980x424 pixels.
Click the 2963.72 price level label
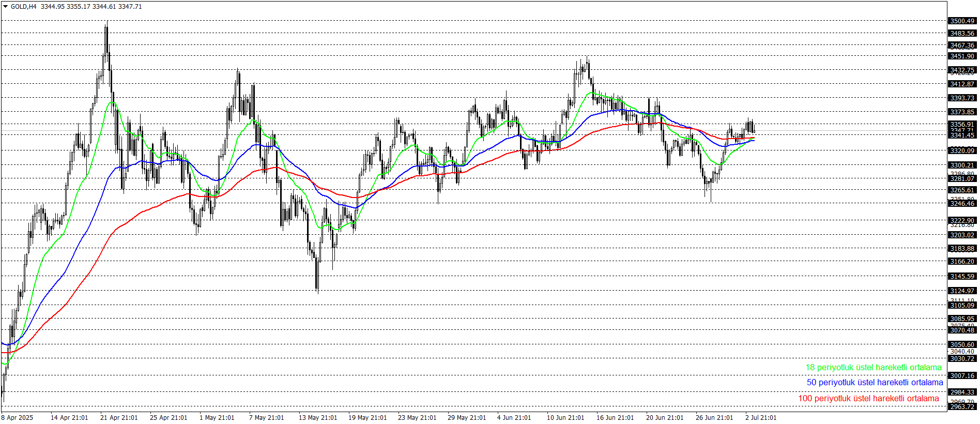pyautogui.click(x=962, y=407)
